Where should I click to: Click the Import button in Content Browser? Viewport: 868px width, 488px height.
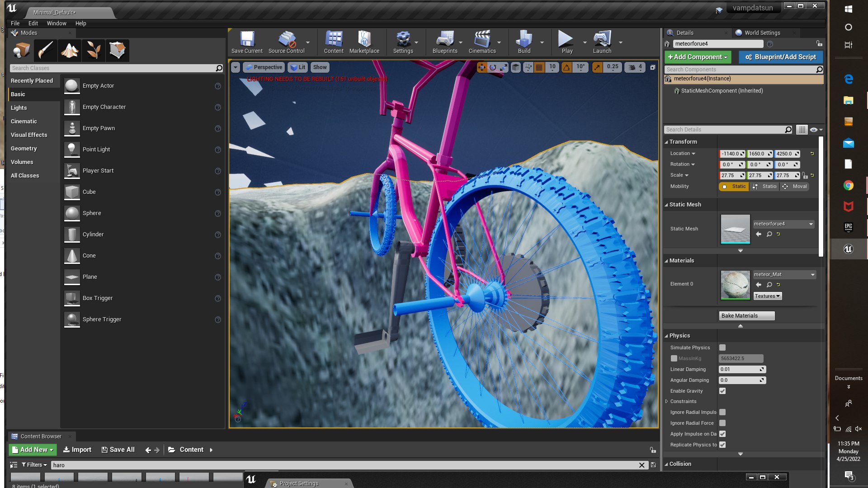77,450
